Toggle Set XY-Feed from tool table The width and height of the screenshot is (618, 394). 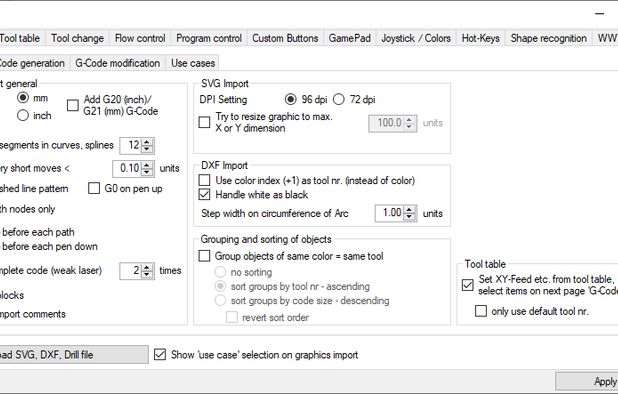[x=468, y=285]
